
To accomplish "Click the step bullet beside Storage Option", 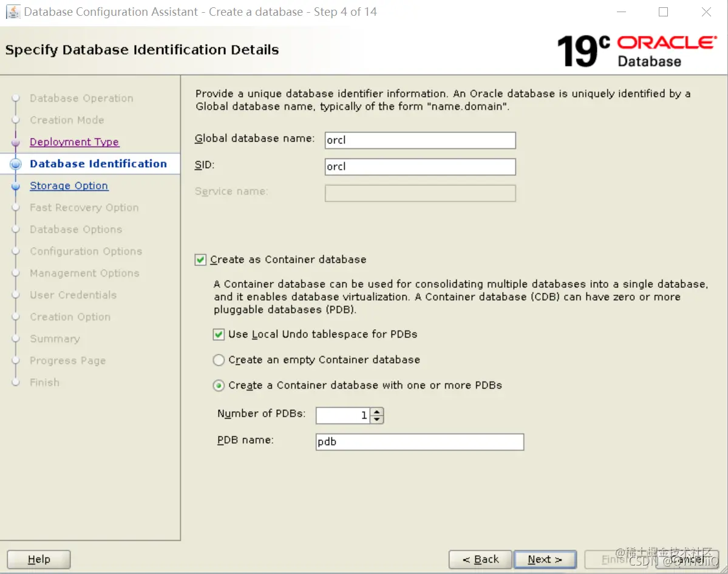I will (16, 186).
